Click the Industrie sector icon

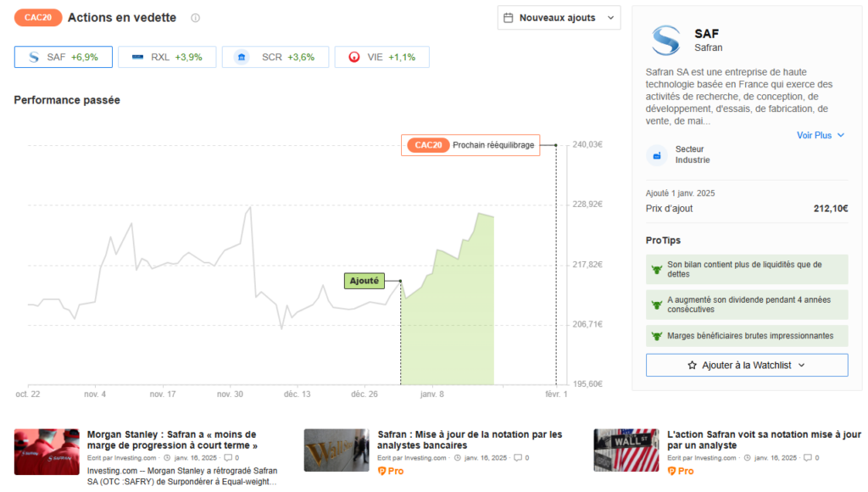(x=657, y=155)
